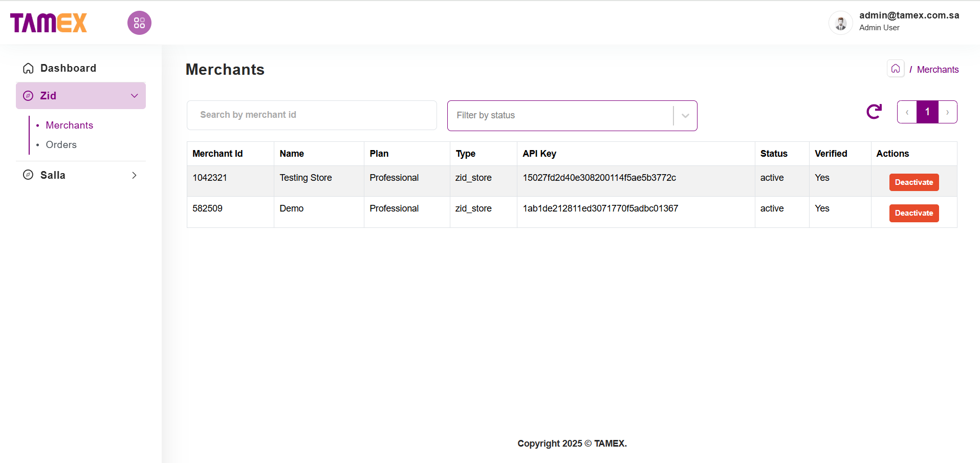Click the refresh icon above the table
The height and width of the screenshot is (463, 980).
tap(874, 112)
